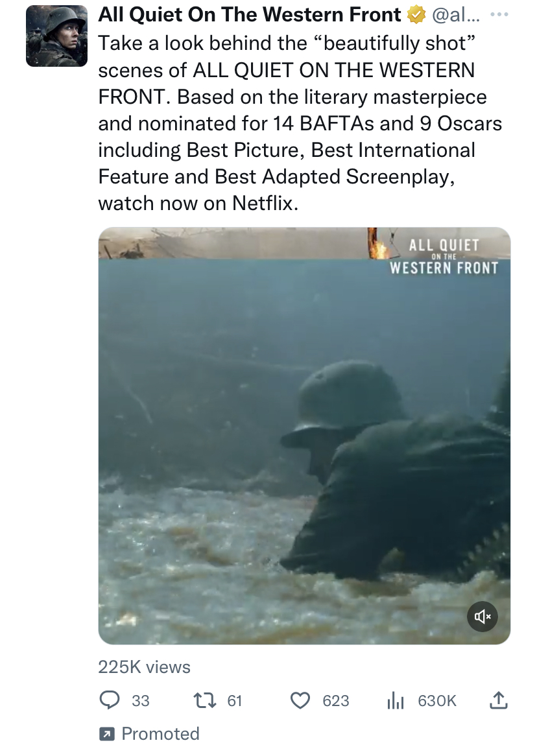Screen dimensions: 537x756
Task: Play the promoted video of the soldier
Action: 304,436
